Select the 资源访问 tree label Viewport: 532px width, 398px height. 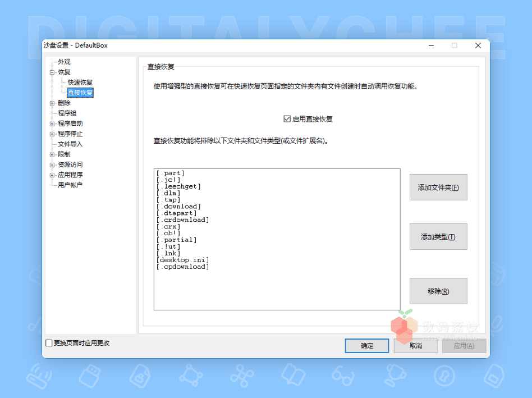(70, 164)
